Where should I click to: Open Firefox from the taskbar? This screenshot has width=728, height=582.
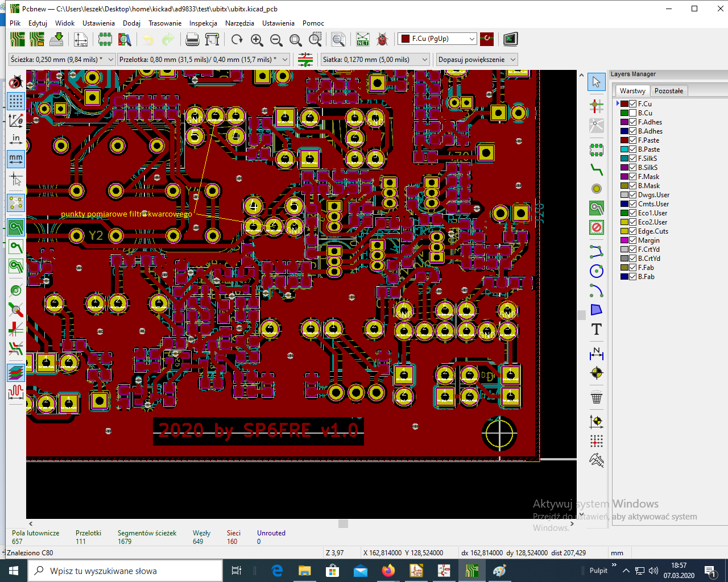388,571
